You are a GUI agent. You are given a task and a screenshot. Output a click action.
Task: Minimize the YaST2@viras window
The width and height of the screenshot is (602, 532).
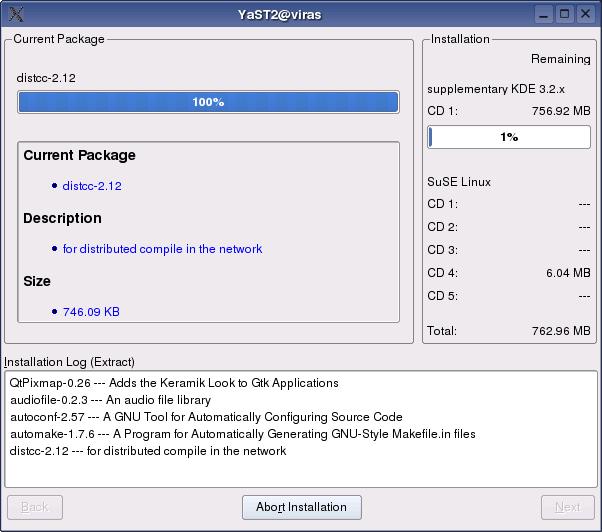[544, 15]
